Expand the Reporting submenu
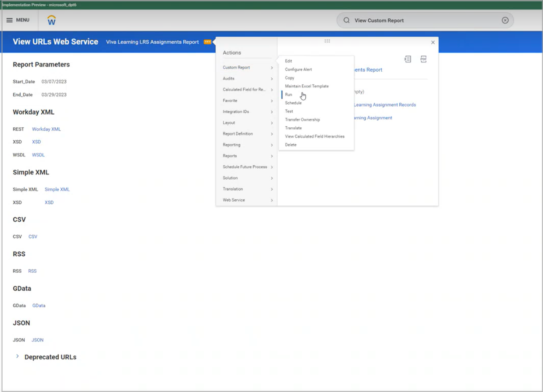Image resolution: width=543 pixels, height=392 pixels. point(248,145)
